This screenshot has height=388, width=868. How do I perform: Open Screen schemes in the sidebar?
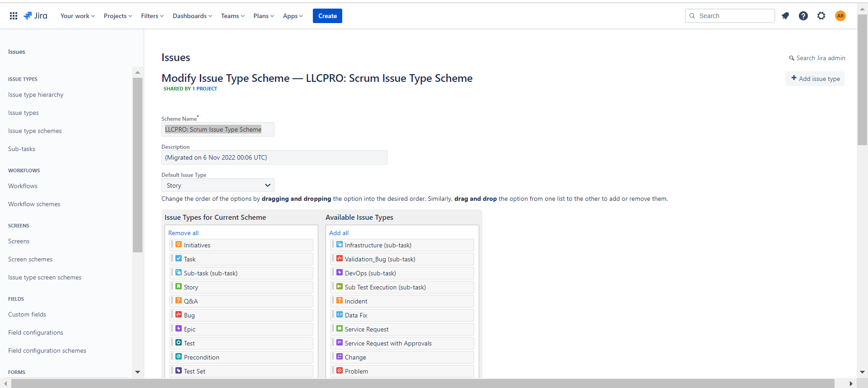[30, 259]
